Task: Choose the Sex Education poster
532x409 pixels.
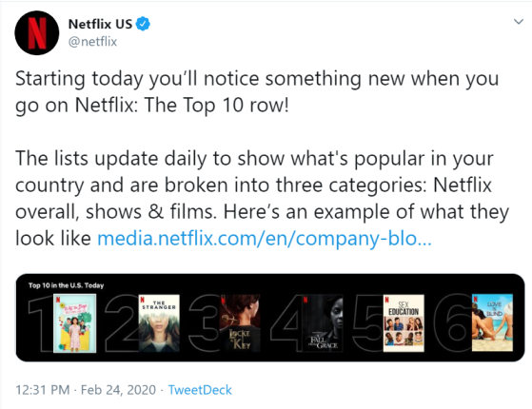Action: pyautogui.click(x=404, y=322)
